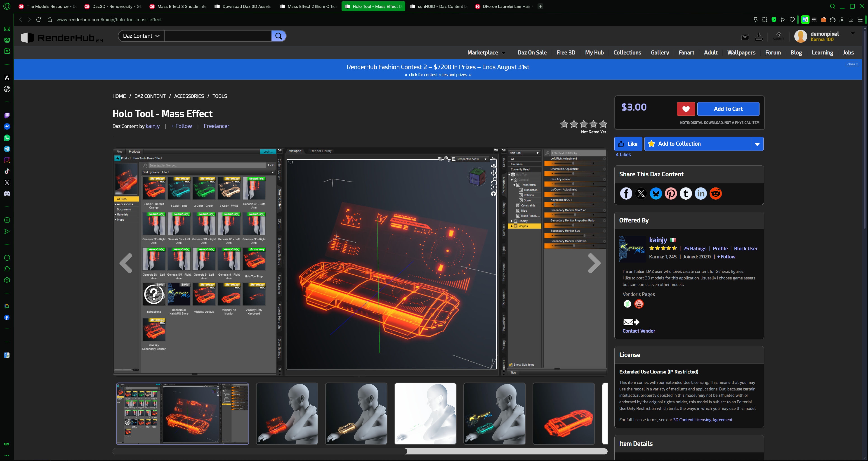The image size is (868, 461).
Task: Select the red holo tool prop thumbnail
Action: pos(563,414)
